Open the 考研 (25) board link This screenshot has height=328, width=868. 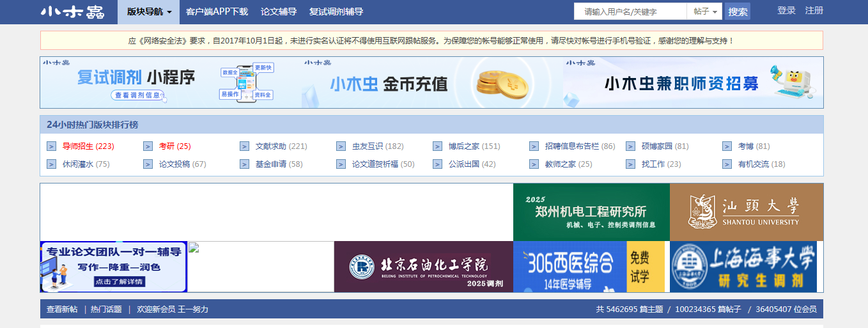point(175,146)
